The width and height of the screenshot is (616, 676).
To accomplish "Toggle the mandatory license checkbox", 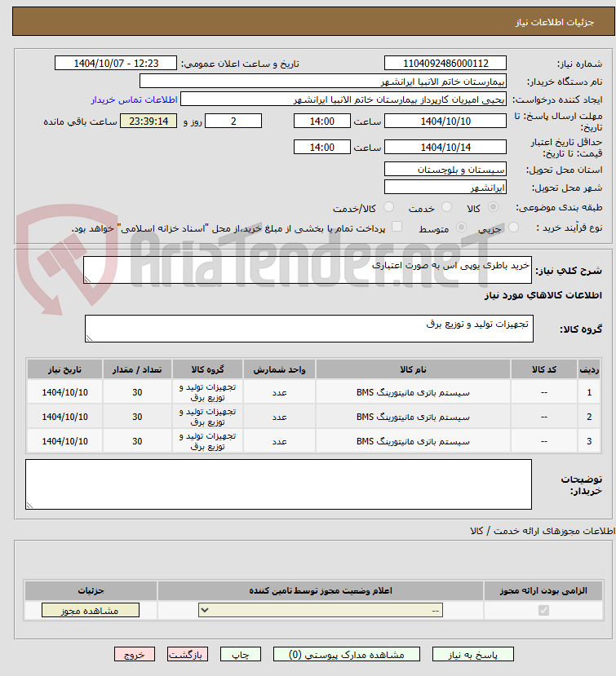I will pos(543,611).
